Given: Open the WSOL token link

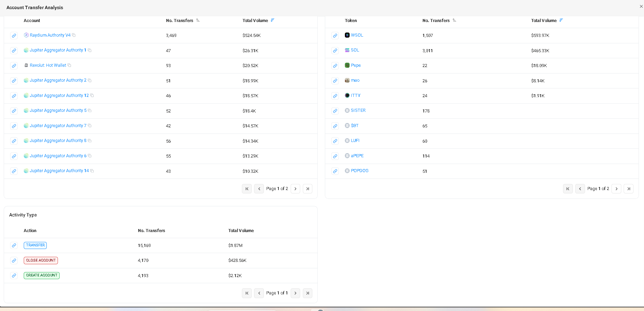Looking at the screenshot, I should click(x=357, y=35).
